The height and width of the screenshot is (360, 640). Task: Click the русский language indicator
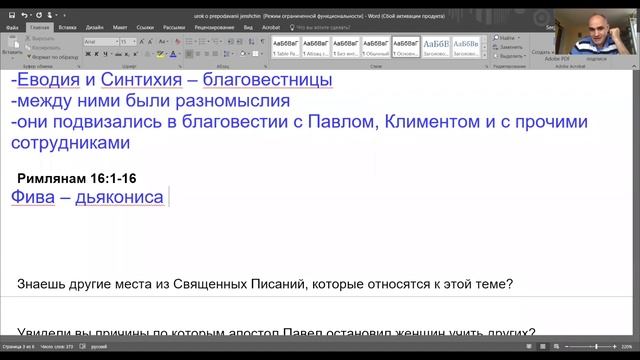[x=99, y=347]
